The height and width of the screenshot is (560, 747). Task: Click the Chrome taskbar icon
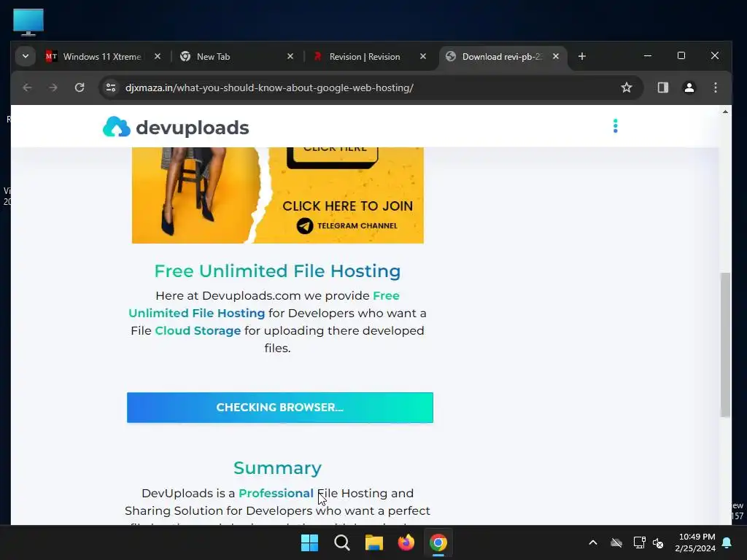click(438, 542)
